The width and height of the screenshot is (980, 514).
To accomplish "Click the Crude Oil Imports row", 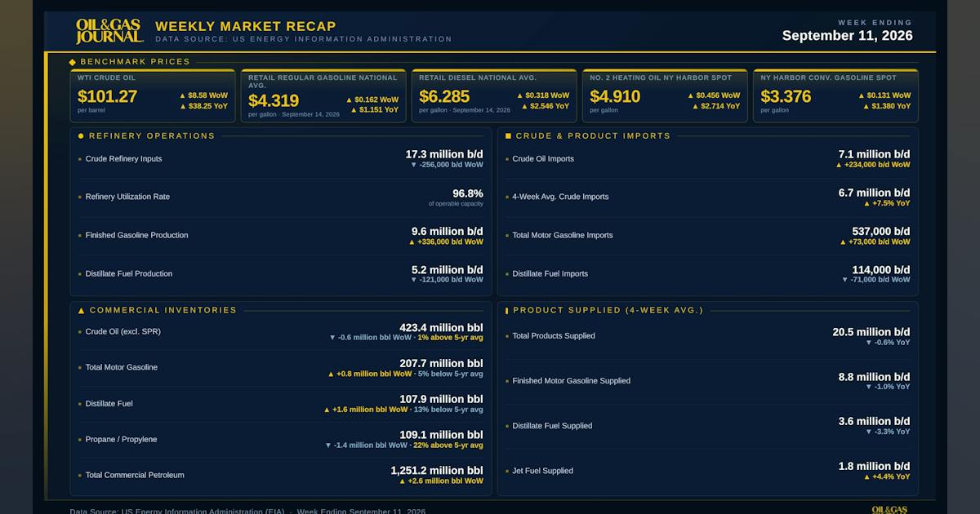I will (708, 159).
